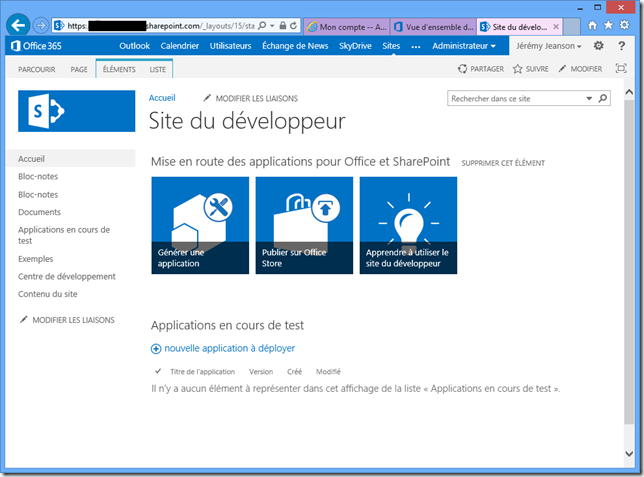Open browser Favorites star icon
644x477 pixels.
[x=608, y=25]
